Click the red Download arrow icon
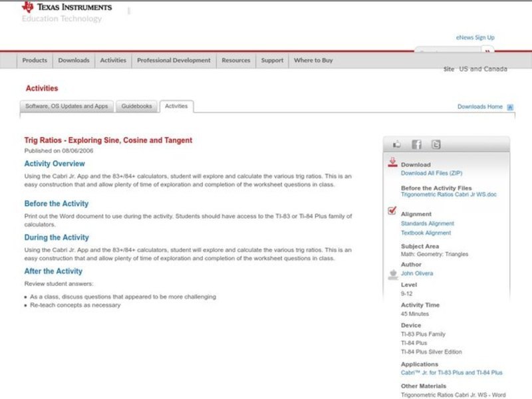 click(392, 162)
